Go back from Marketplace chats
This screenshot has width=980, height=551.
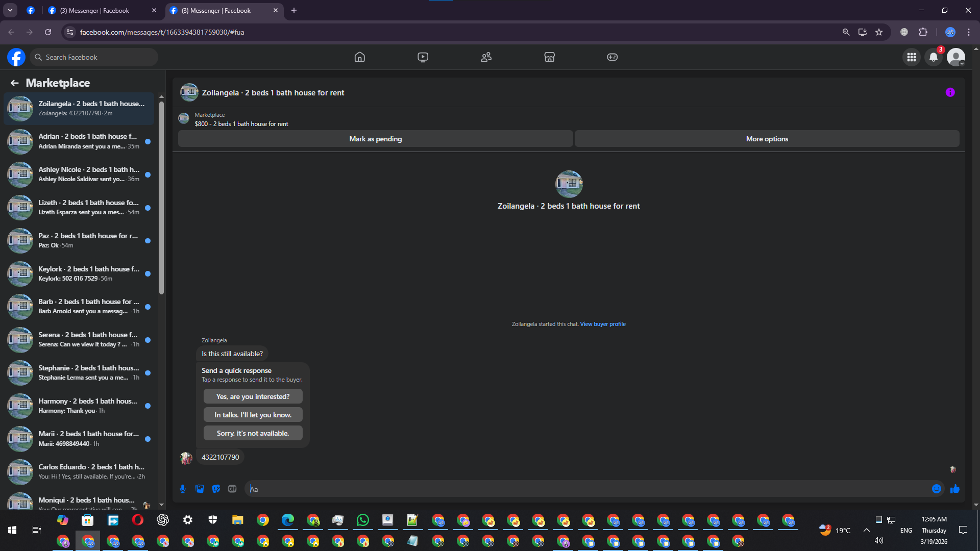coord(15,83)
